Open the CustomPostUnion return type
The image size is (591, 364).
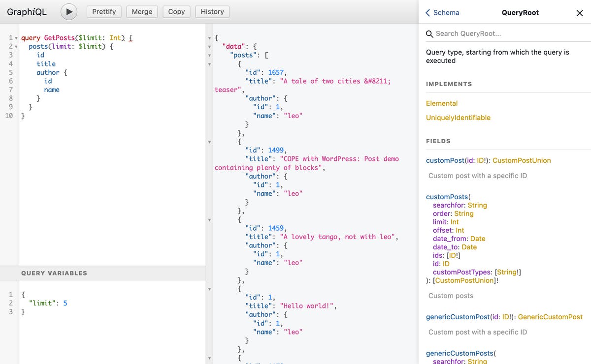coord(523,160)
